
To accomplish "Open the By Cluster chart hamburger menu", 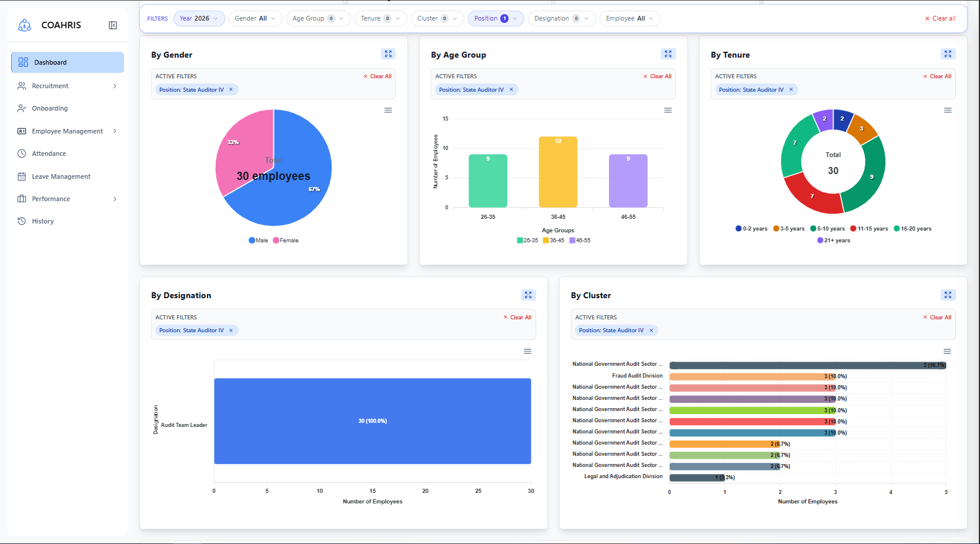I will pyautogui.click(x=947, y=352).
